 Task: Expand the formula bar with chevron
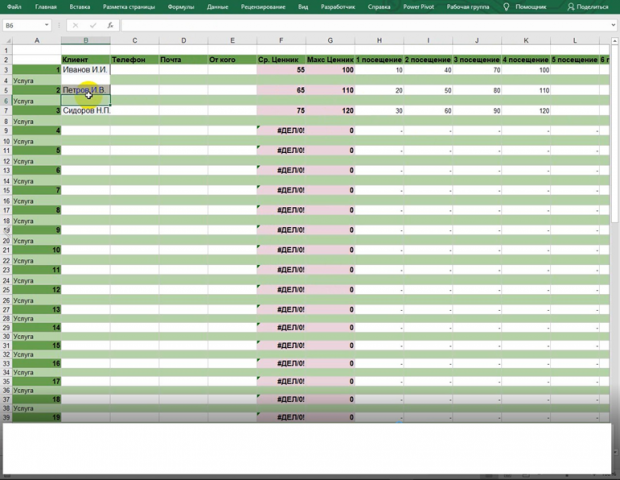coord(614,25)
